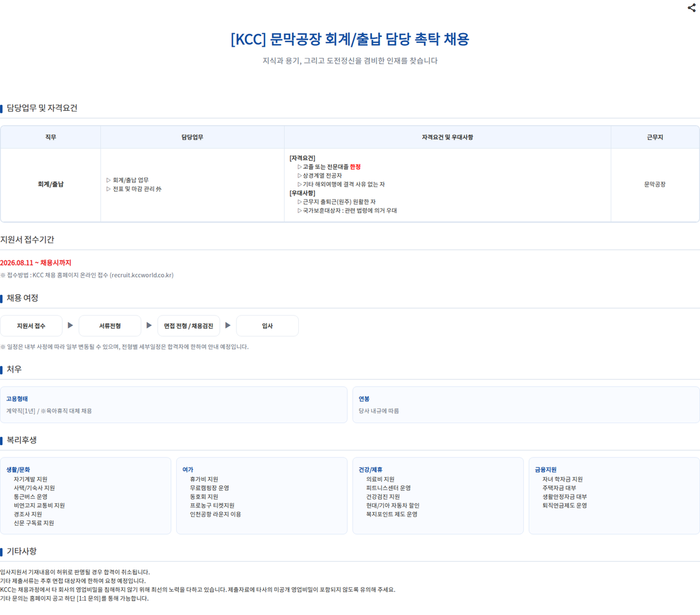
Task: Click the arrow after 지원서 접수 step
Action: click(x=71, y=325)
